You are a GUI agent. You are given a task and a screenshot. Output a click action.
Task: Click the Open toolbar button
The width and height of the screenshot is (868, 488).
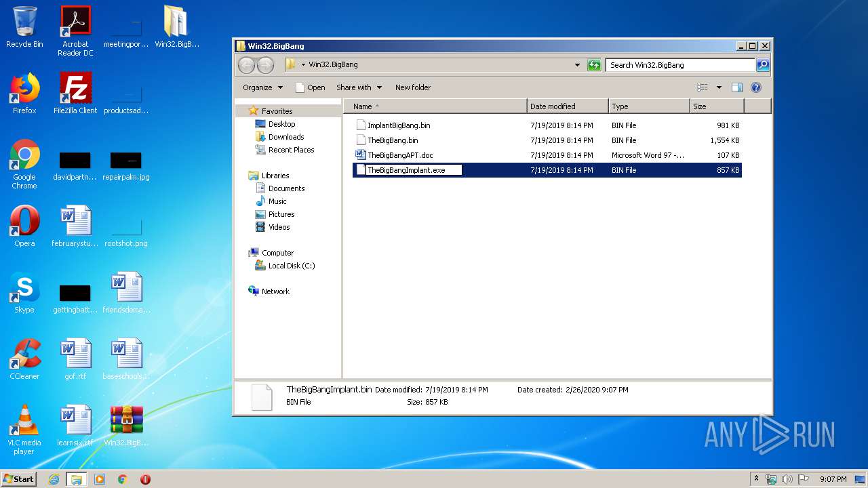coord(311,87)
